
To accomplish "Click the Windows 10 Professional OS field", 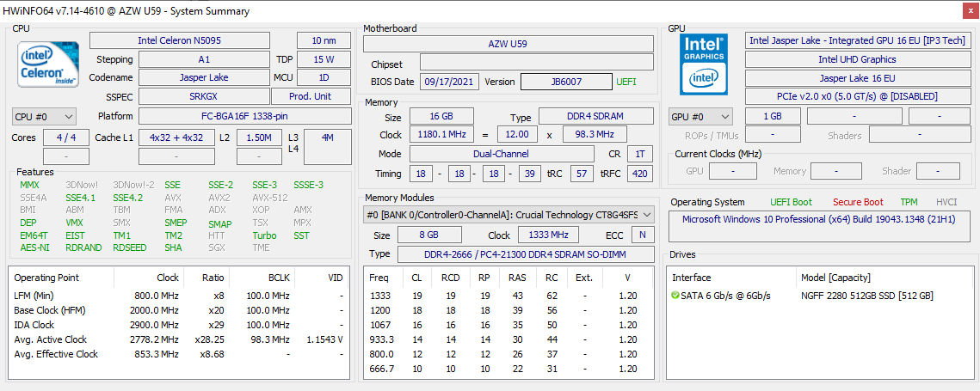I will click(x=821, y=225).
